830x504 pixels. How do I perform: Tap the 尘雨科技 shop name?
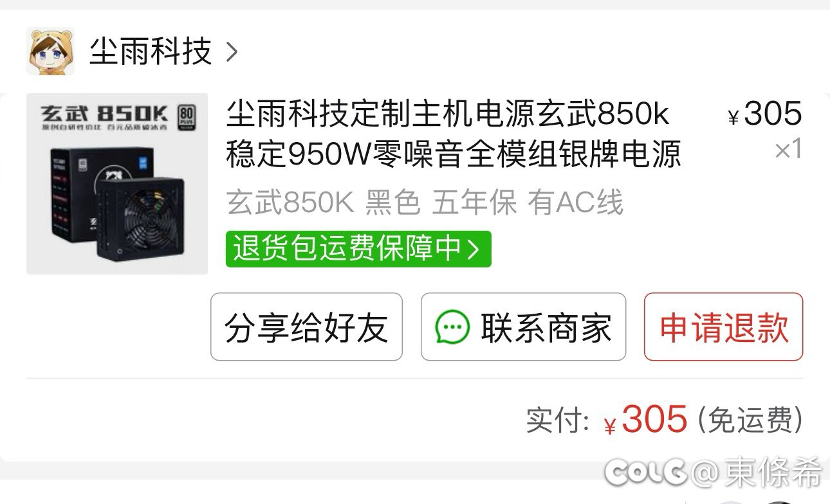(151, 51)
